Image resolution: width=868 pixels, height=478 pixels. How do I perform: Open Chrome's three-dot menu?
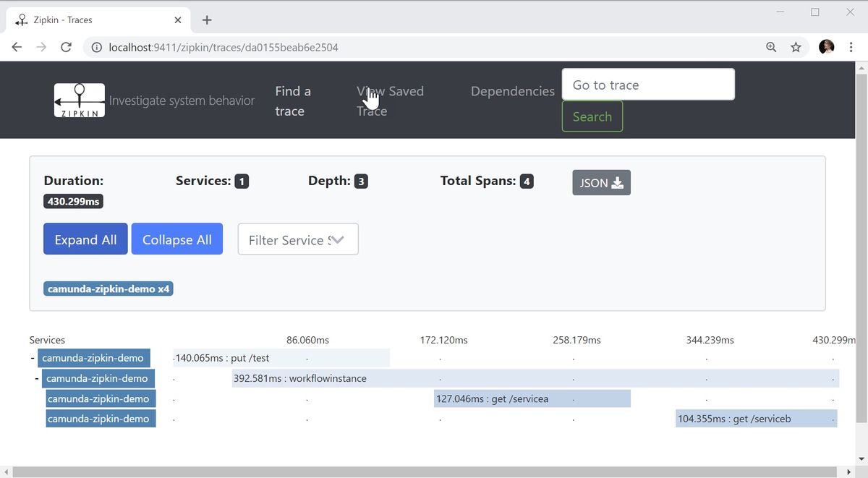click(851, 47)
